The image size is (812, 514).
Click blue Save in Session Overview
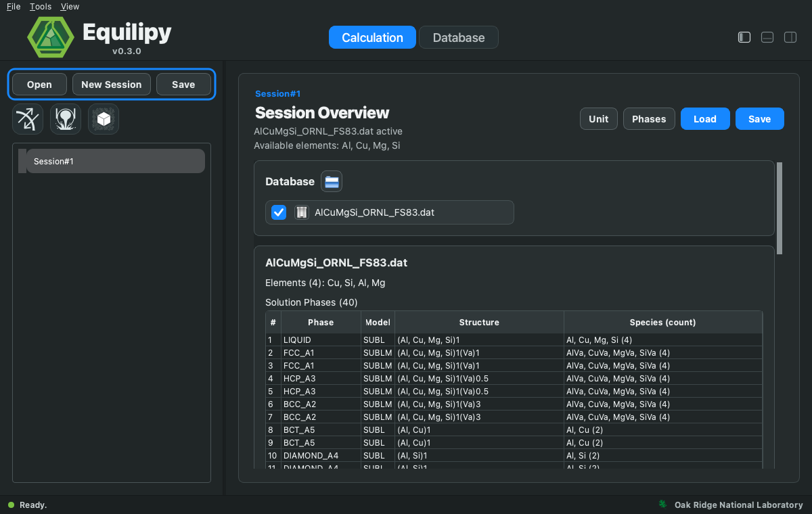(x=760, y=118)
